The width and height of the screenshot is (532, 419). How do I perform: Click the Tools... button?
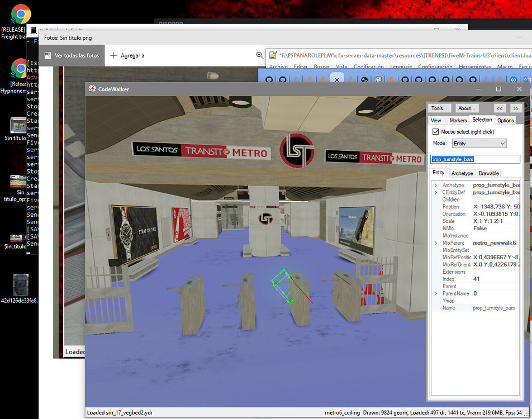click(x=439, y=108)
